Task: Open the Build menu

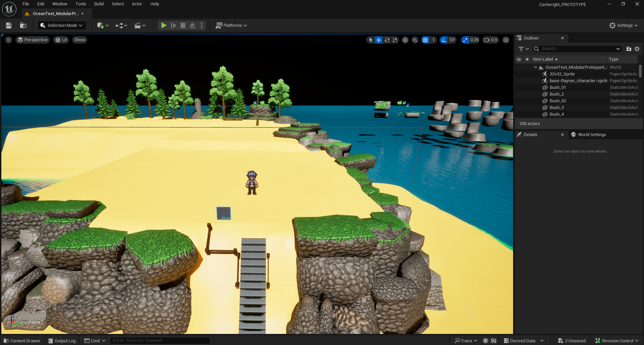Action: [99, 4]
